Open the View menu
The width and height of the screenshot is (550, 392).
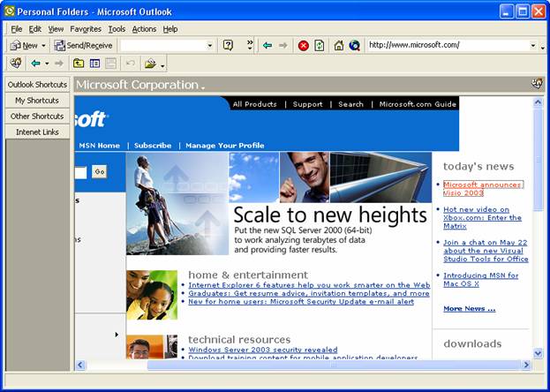click(x=56, y=29)
